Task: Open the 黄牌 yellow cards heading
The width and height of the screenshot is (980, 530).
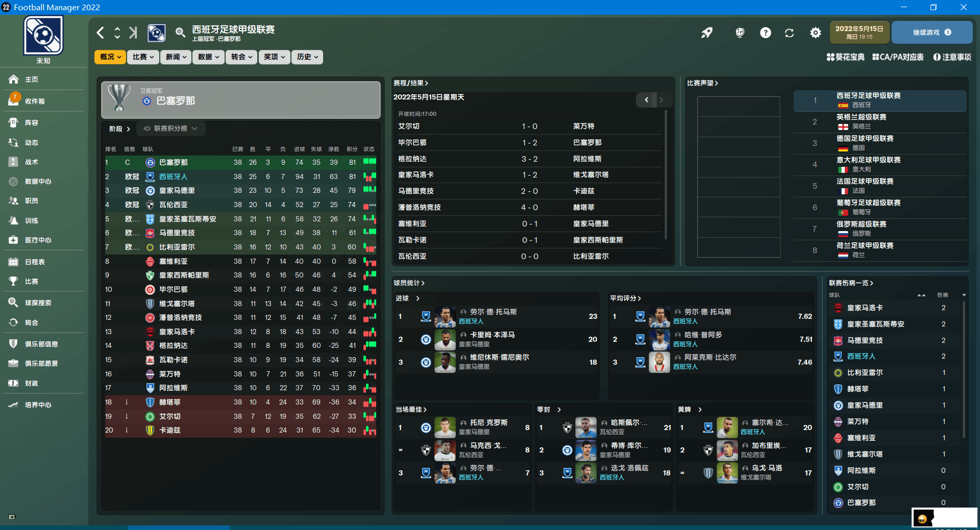Action: 690,410
